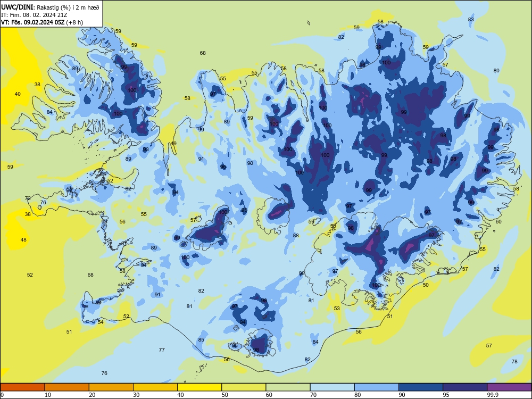Choose the pale green 60–70 legend swatch
Image resolution: width=532 pixels, height=399 pixels.
pyautogui.click(x=288, y=387)
